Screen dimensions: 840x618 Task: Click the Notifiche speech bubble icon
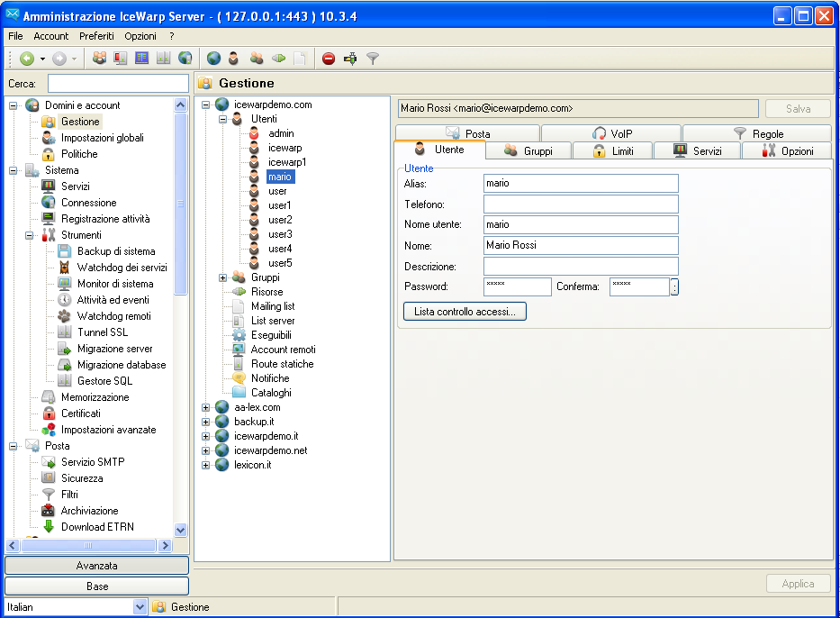239,377
